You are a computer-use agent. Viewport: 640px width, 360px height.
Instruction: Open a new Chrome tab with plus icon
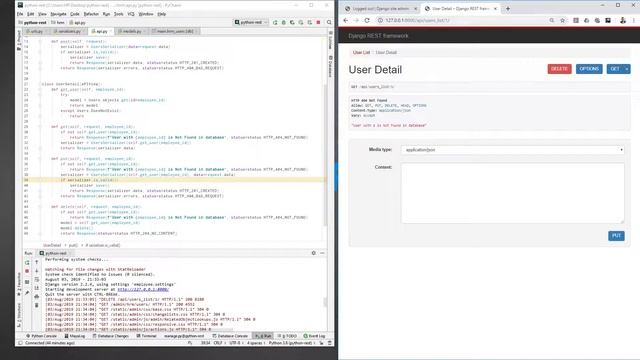click(508, 8)
